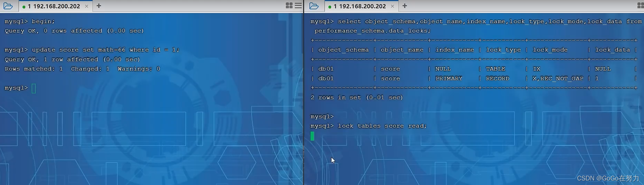Click 'score' object_name in TABLE lock row
Screen dimensions: 644x185
390,69
